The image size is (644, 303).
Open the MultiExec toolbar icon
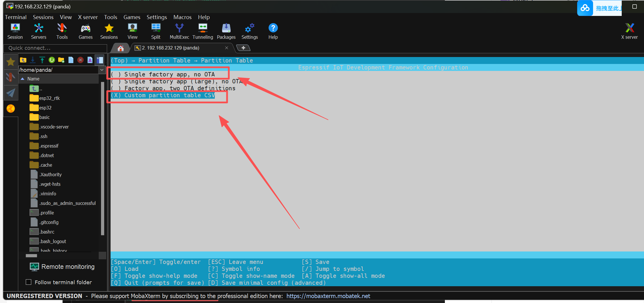pyautogui.click(x=179, y=31)
